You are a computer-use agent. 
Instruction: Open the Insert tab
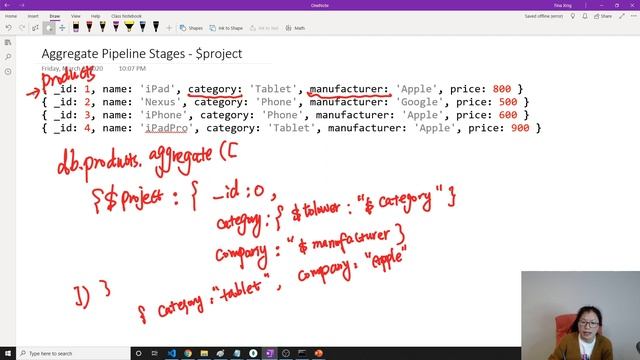coord(33,16)
